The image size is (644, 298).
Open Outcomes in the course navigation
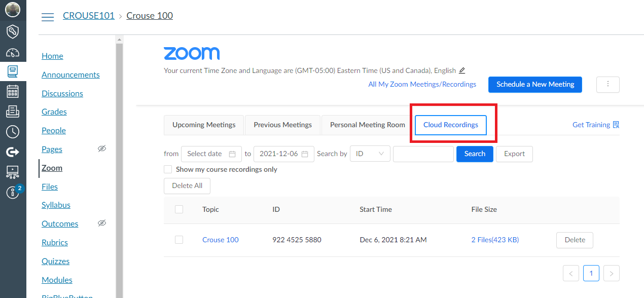pos(60,223)
